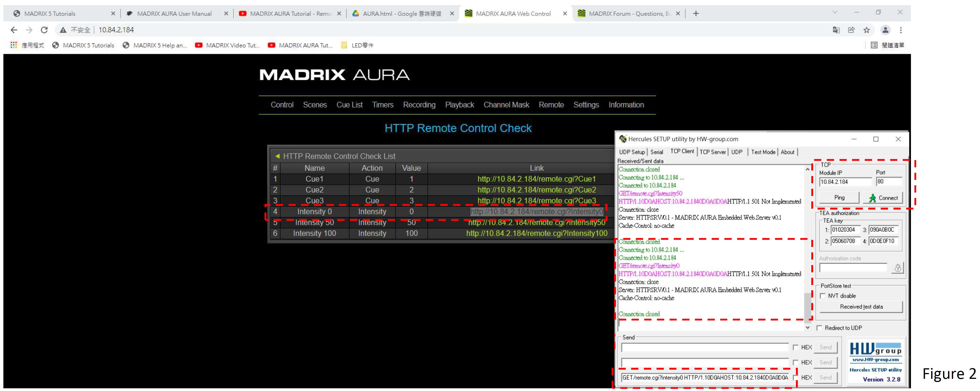This screenshot has height=391, width=980.
Task: Close the MADRIX AURA Web Control tab
Action: tap(565, 14)
